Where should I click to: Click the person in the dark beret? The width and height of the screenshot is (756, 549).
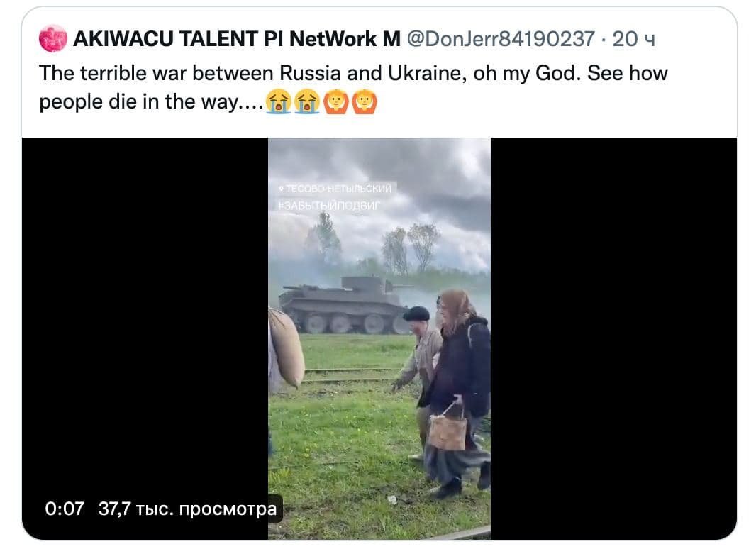(x=418, y=355)
